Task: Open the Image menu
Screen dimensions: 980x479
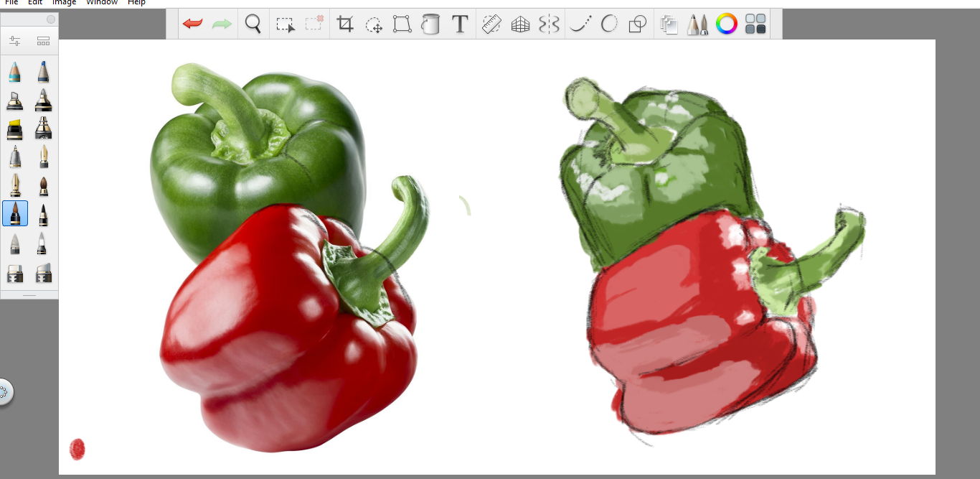Action: 64,2
